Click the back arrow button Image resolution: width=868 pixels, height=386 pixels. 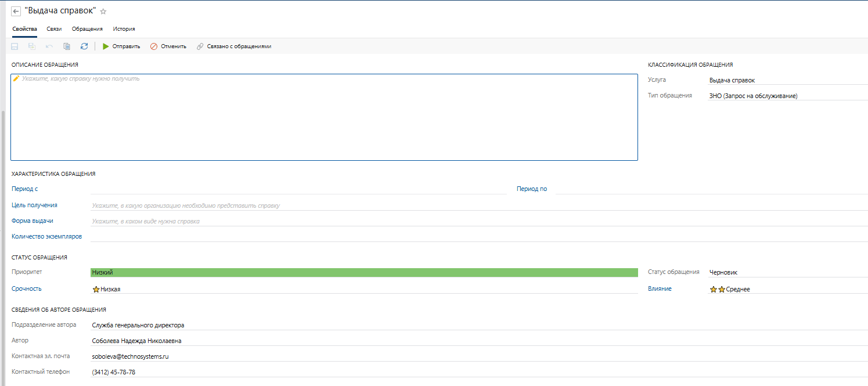(x=16, y=12)
